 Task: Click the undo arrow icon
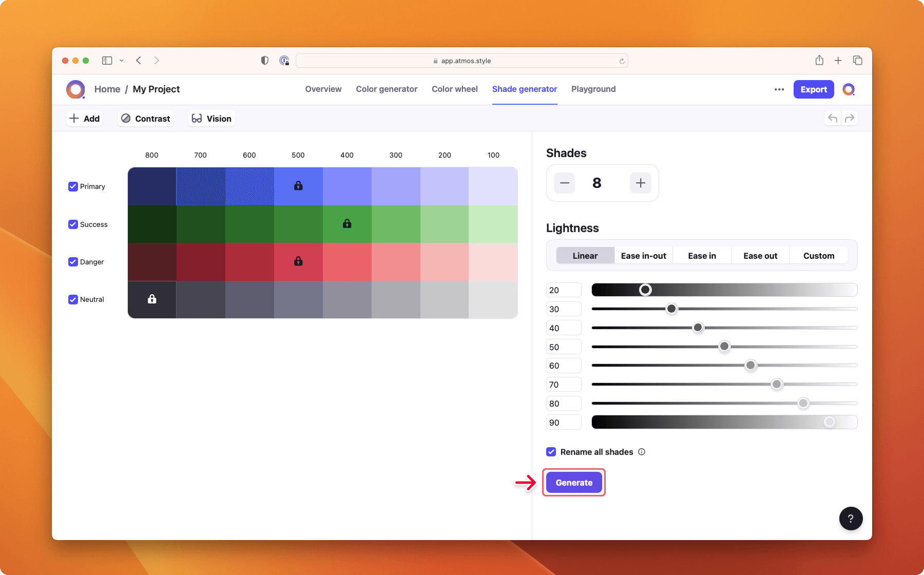pos(833,119)
